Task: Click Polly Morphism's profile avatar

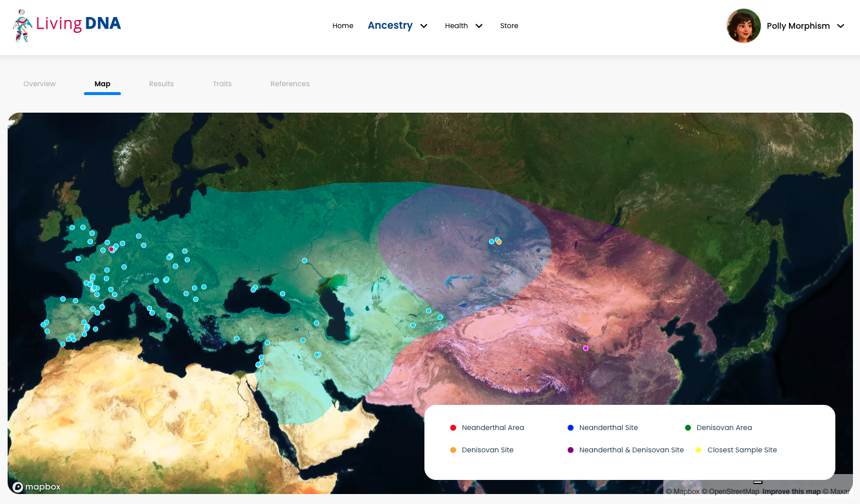Action: point(743,26)
